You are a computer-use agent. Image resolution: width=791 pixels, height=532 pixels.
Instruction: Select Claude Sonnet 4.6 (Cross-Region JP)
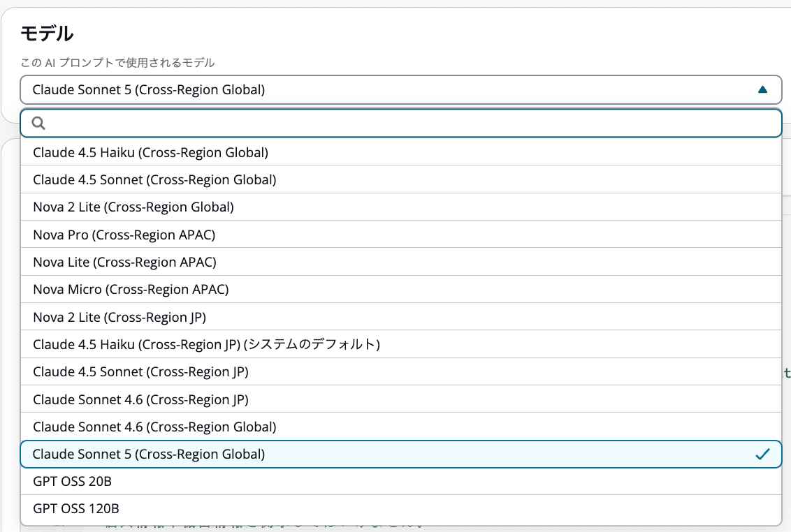click(401, 399)
